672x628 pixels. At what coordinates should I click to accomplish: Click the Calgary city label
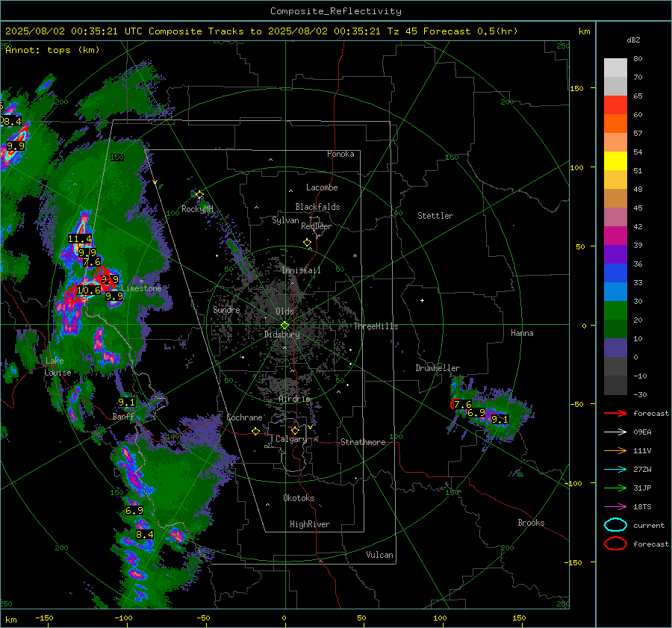coord(291,439)
